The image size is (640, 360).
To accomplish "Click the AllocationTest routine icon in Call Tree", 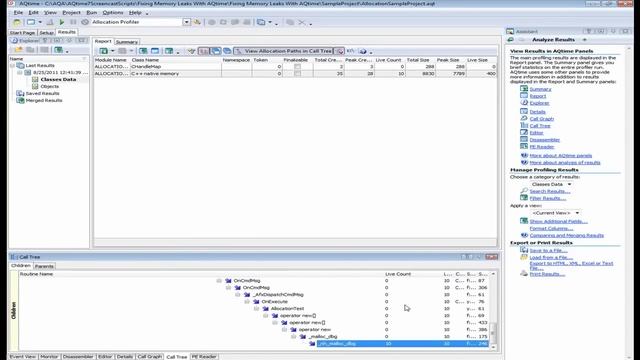I will (x=266, y=309).
